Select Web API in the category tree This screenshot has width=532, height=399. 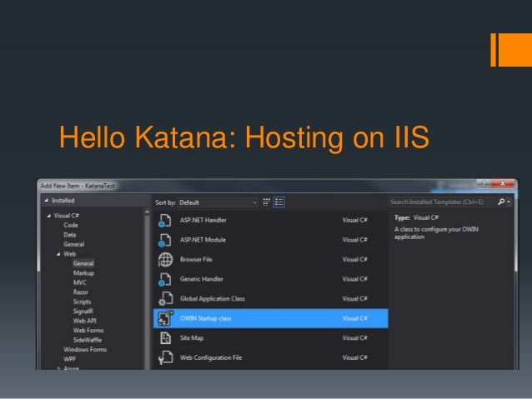pos(84,321)
